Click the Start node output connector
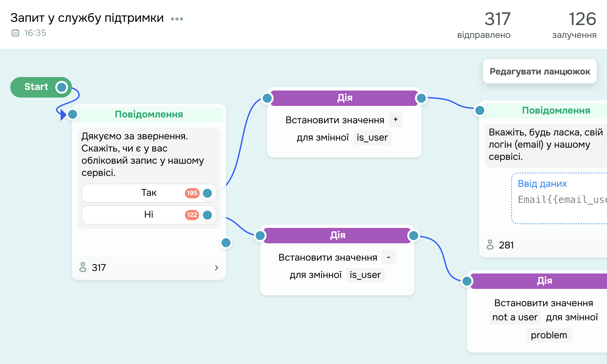The image size is (607, 364). tap(62, 87)
